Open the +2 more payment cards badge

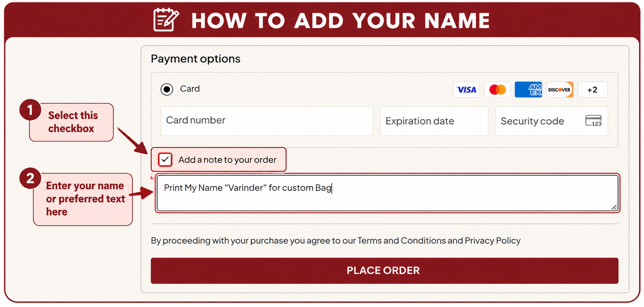[x=592, y=90]
